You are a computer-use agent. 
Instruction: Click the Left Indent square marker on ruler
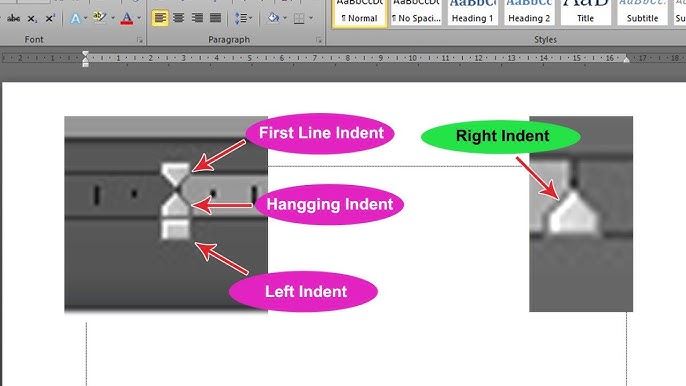tap(85, 65)
